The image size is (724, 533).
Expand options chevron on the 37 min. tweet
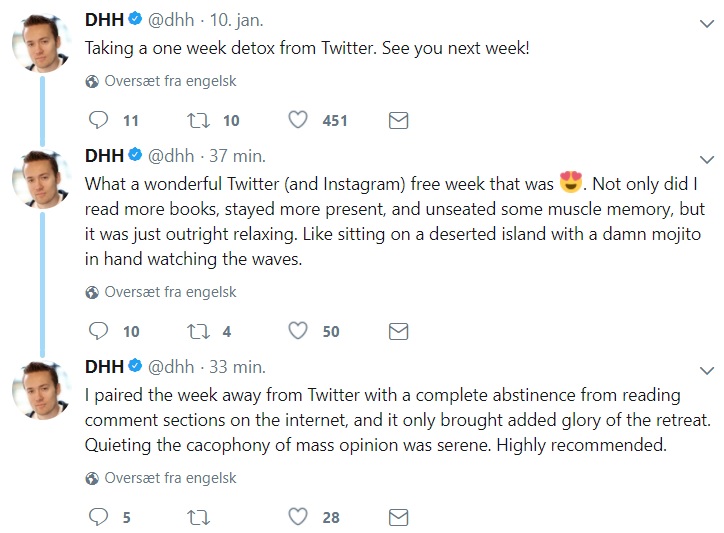[708, 158]
